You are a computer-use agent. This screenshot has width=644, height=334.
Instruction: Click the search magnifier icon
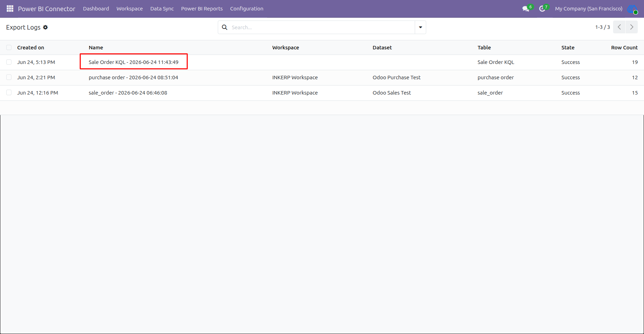tap(225, 27)
